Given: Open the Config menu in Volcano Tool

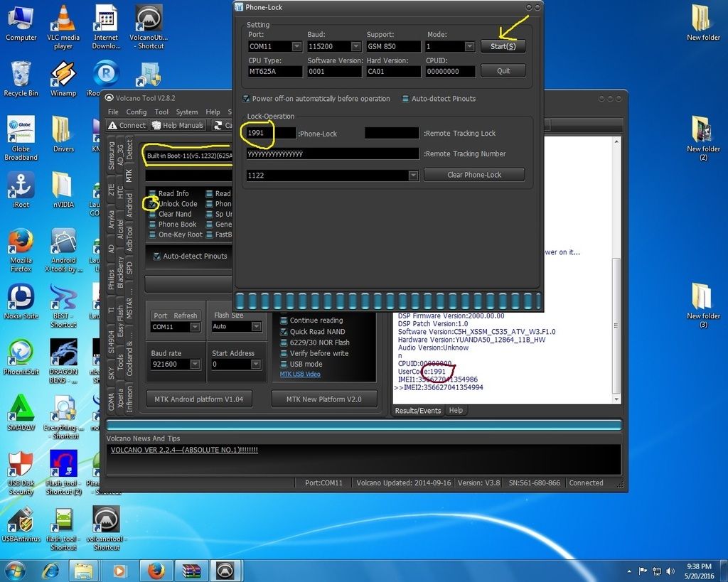Looking at the screenshot, I should pos(136,112).
